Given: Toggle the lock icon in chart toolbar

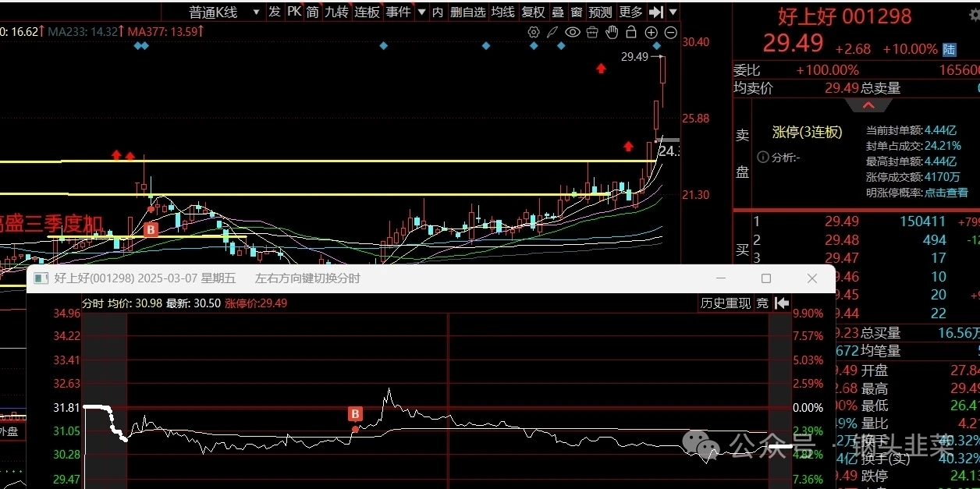Looking at the screenshot, I should pos(631,32).
